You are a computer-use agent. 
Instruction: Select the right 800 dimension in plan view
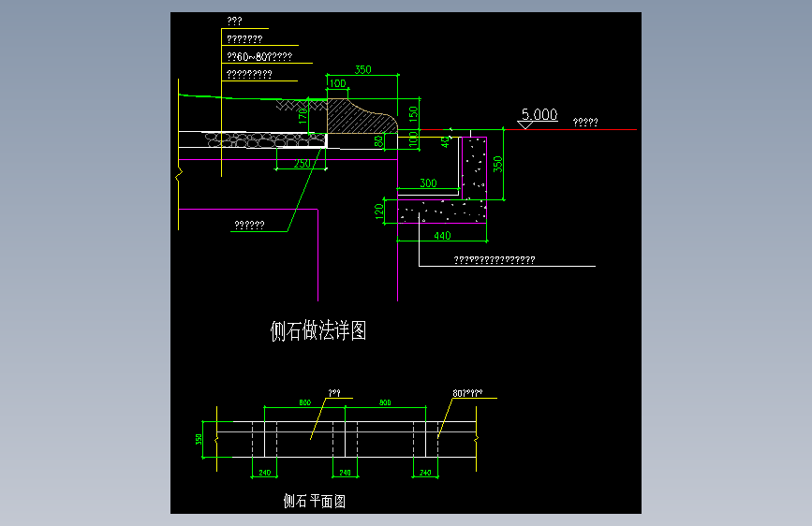385,402
